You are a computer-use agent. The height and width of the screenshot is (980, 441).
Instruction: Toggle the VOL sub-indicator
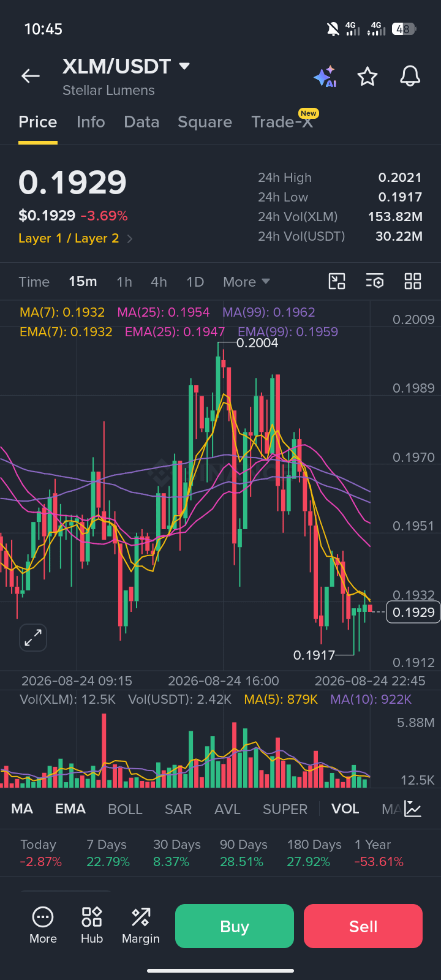point(345,809)
